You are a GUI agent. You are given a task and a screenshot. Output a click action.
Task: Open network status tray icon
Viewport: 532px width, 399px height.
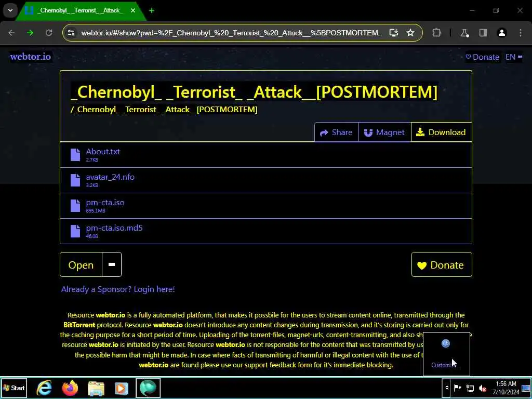point(470,388)
